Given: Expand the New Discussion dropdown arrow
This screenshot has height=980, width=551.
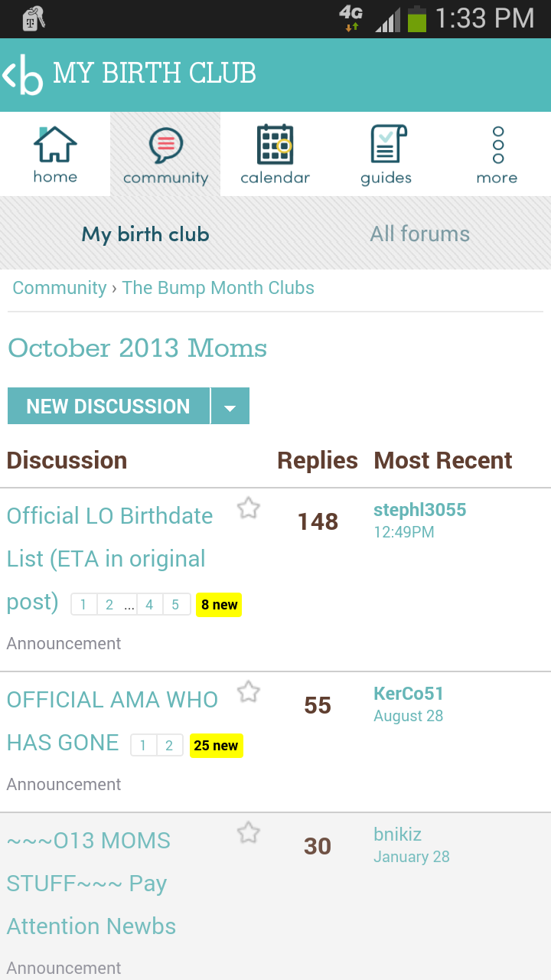Looking at the screenshot, I should 230,407.
